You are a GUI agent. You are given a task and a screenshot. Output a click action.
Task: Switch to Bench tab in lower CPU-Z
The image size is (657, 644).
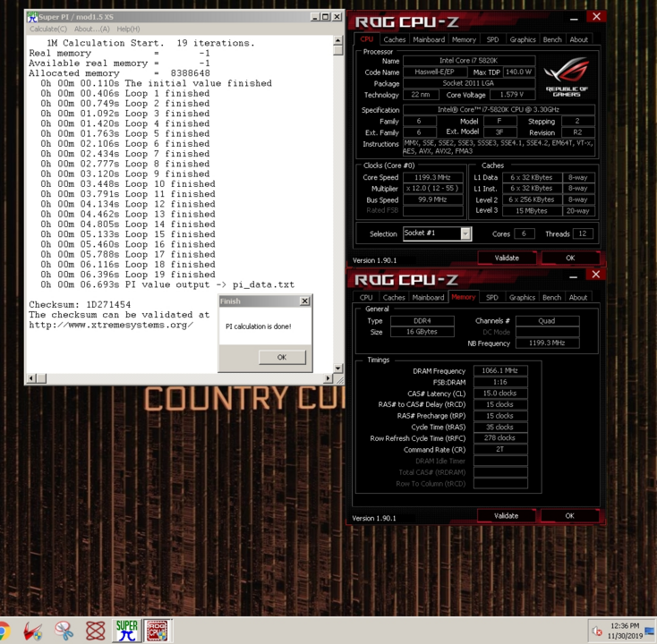click(x=551, y=297)
